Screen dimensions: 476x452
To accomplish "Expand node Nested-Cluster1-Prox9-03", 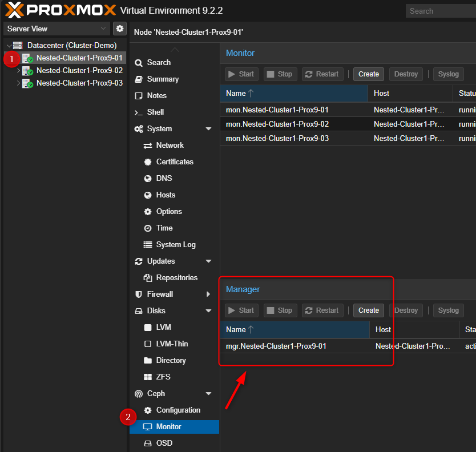I will tap(18, 83).
